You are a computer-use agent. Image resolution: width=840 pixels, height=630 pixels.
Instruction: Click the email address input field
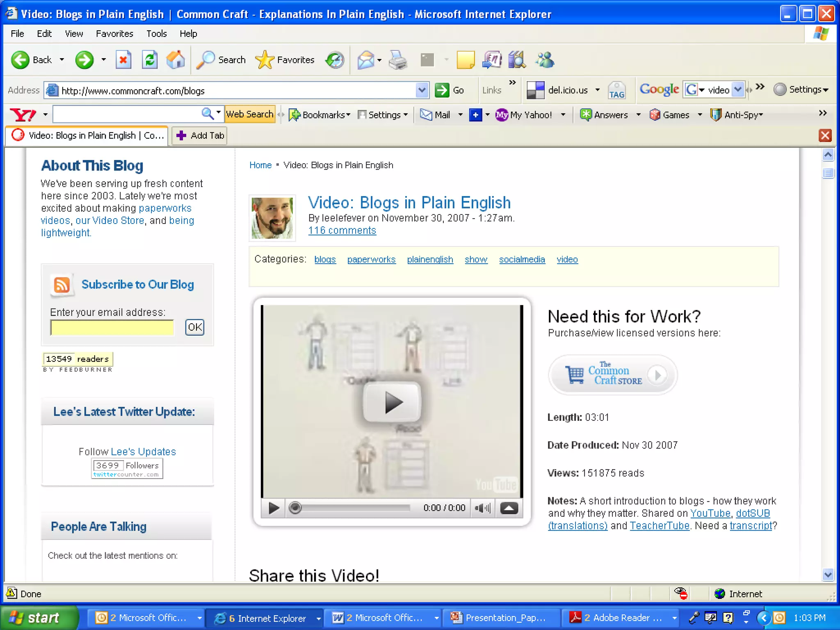click(112, 327)
